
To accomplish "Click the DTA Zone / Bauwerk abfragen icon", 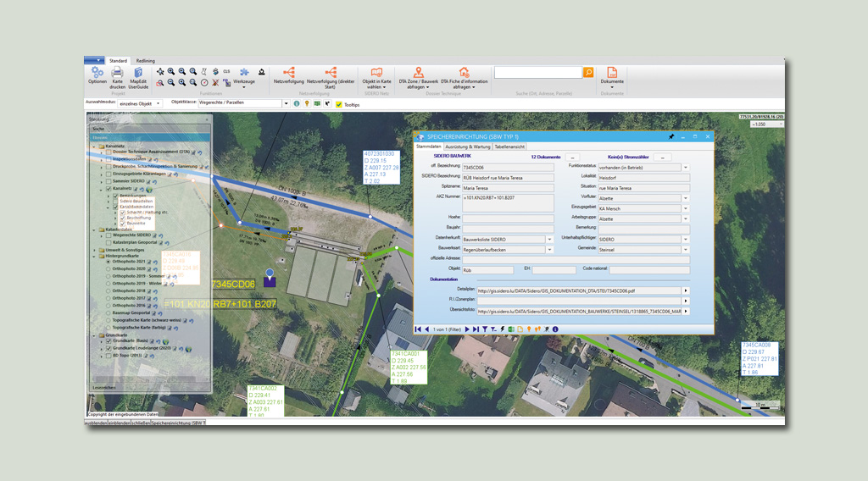I will (x=418, y=74).
